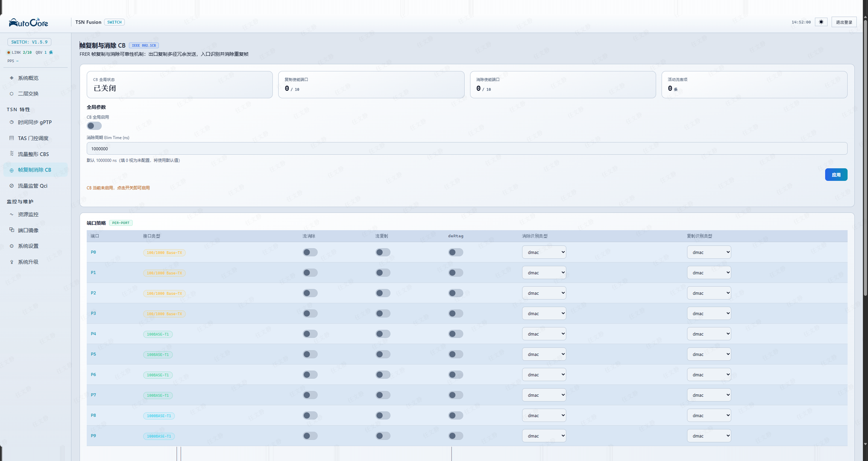This screenshot has width=868, height=461.
Task: Open 系统设置 in sidebar
Action: [36, 246]
